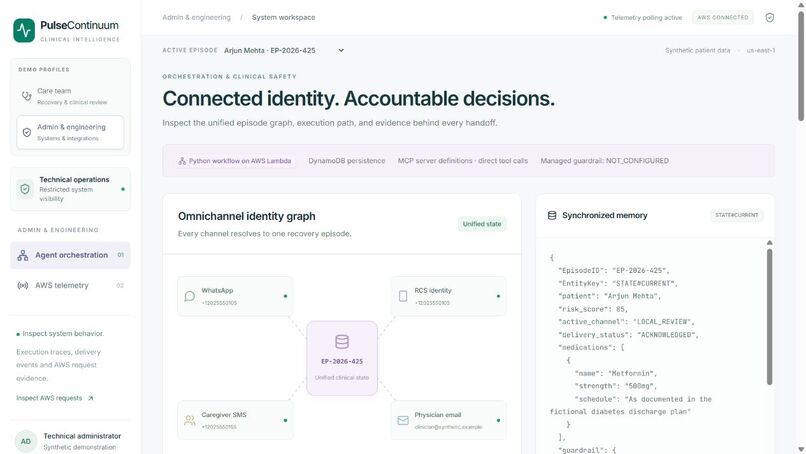Image resolution: width=806 pixels, height=454 pixels.
Task: Click the WhatsApp chat bubble icon
Action: 190,296
